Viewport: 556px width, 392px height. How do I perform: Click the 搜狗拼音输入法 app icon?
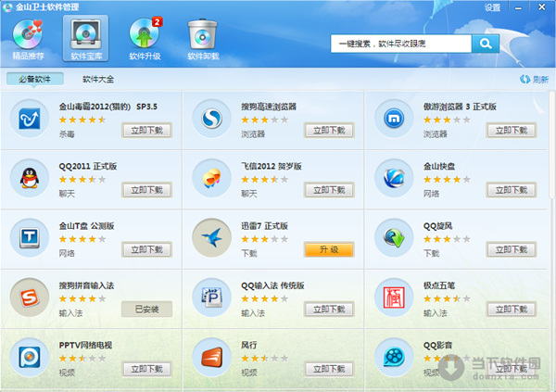point(30,297)
